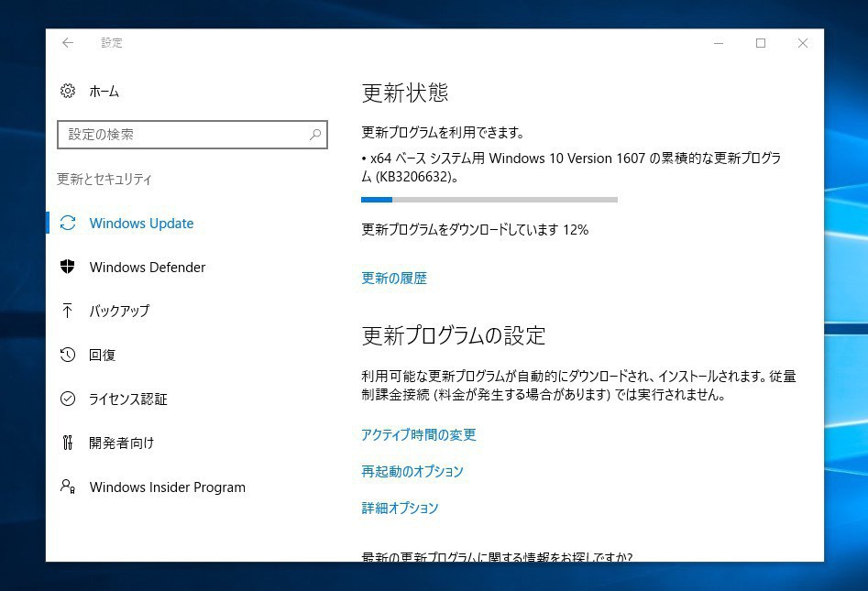Open the Home gear icon
This screenshot has width=868, height=591.
click(68, 91)
